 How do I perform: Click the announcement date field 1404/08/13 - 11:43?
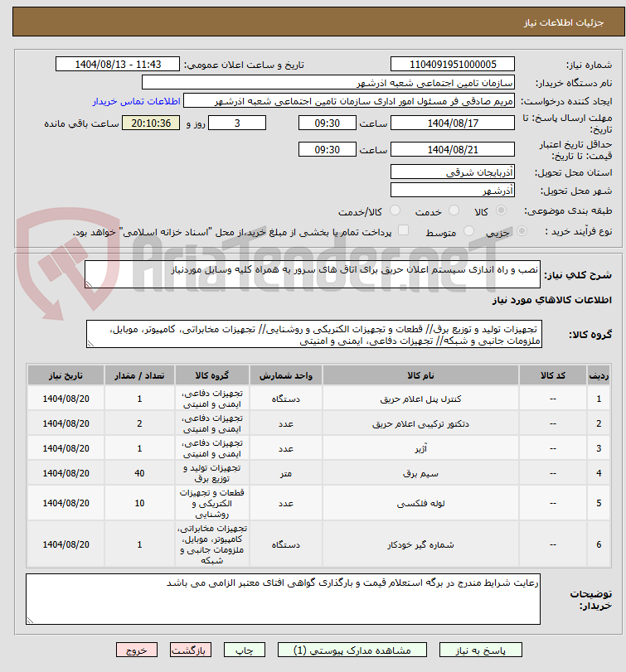[x=118, y=65]
